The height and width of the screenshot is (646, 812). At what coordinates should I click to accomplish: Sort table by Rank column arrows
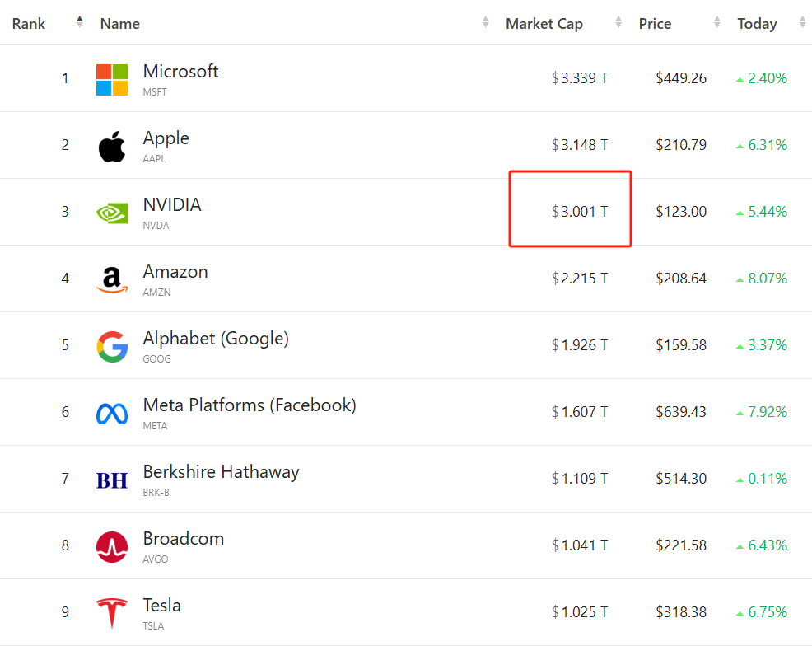tap(80, 22)
